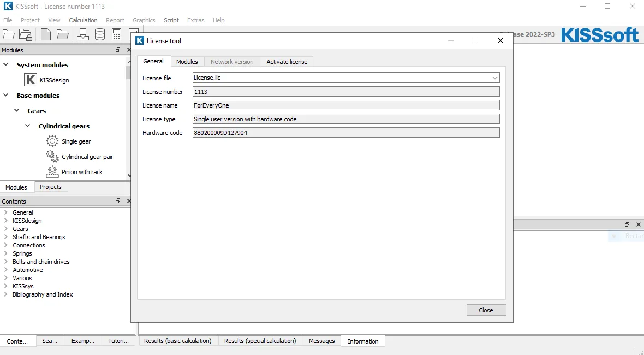
Task: Select Bibliography and Index in Contents
Action: pyautogui.click(x=43, y=294)
